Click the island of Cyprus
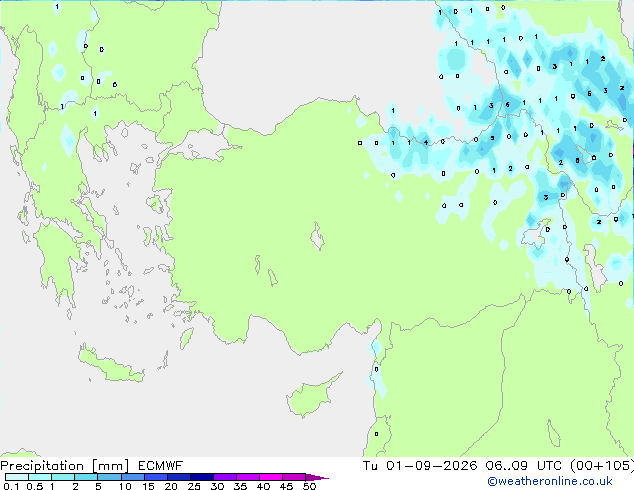The height and width of the screenshot is (490, 634). coord(311,396)
